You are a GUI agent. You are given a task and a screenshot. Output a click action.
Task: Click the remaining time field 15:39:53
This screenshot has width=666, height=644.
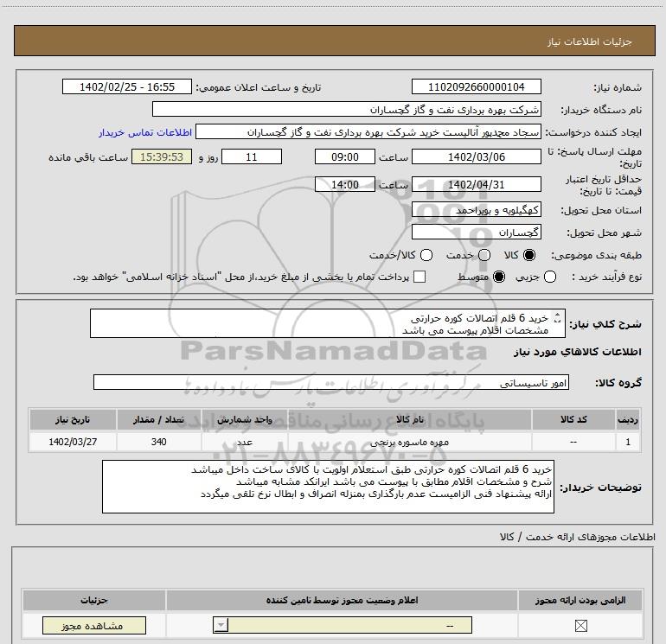[162, 156]
